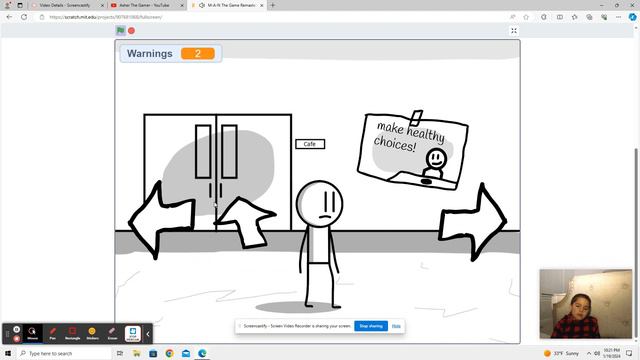Open the weather widget showing Sunny
The width and height of the screenshot is (640, 360).
coord(562,353)
